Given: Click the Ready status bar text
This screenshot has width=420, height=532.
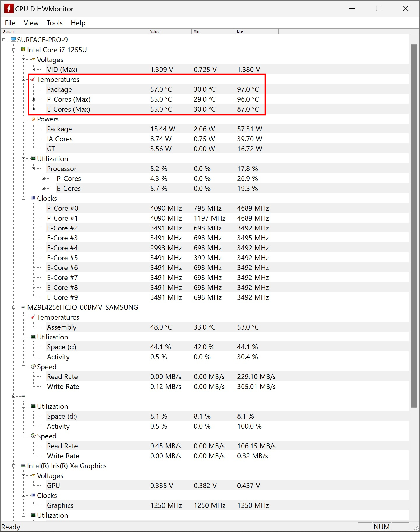Looking at the screenshot, I should click(x=11, y=527).
